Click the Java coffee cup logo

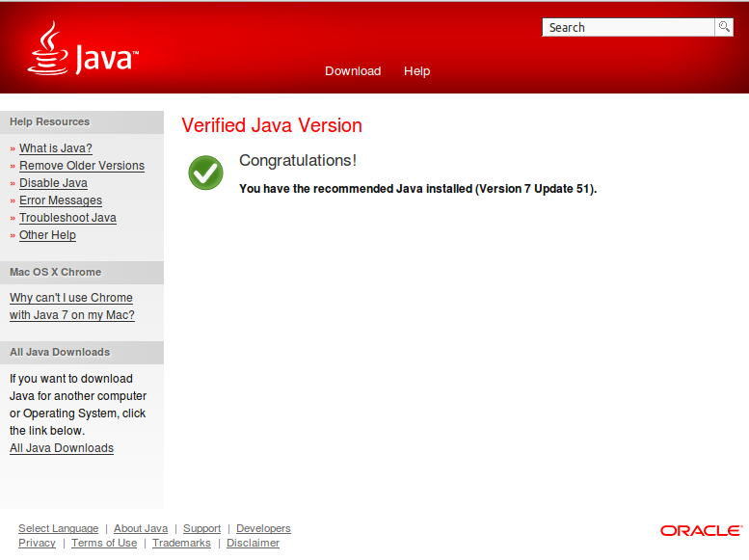point(83,48)
